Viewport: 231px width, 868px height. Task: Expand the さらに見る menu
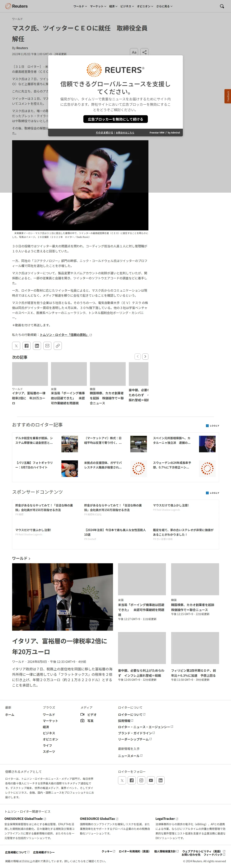[x=164, y=6]
